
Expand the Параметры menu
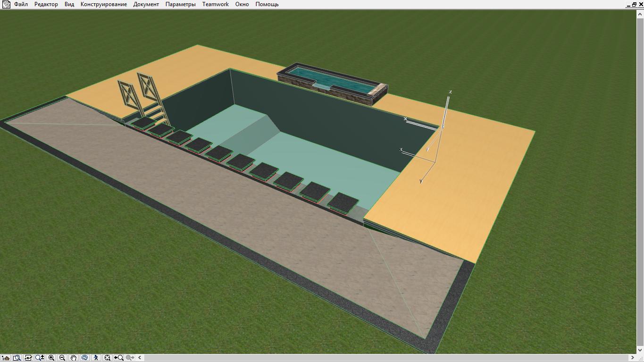coord(180,4)
